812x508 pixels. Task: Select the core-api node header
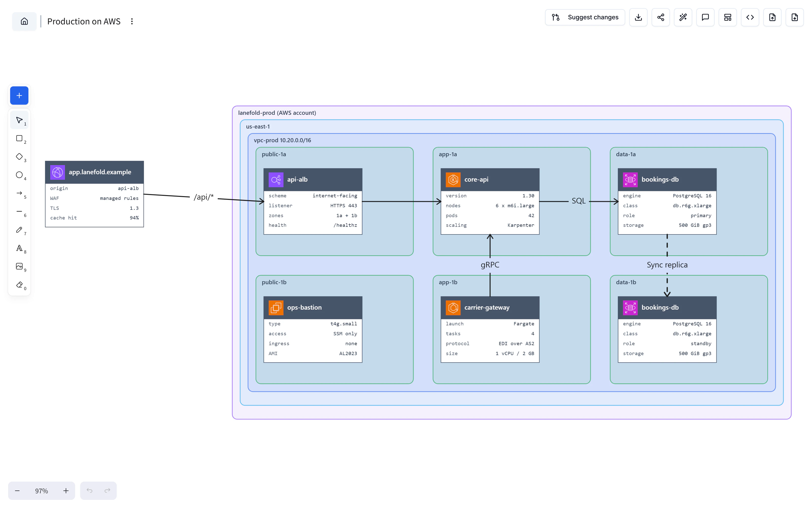[x=490, y=179]
